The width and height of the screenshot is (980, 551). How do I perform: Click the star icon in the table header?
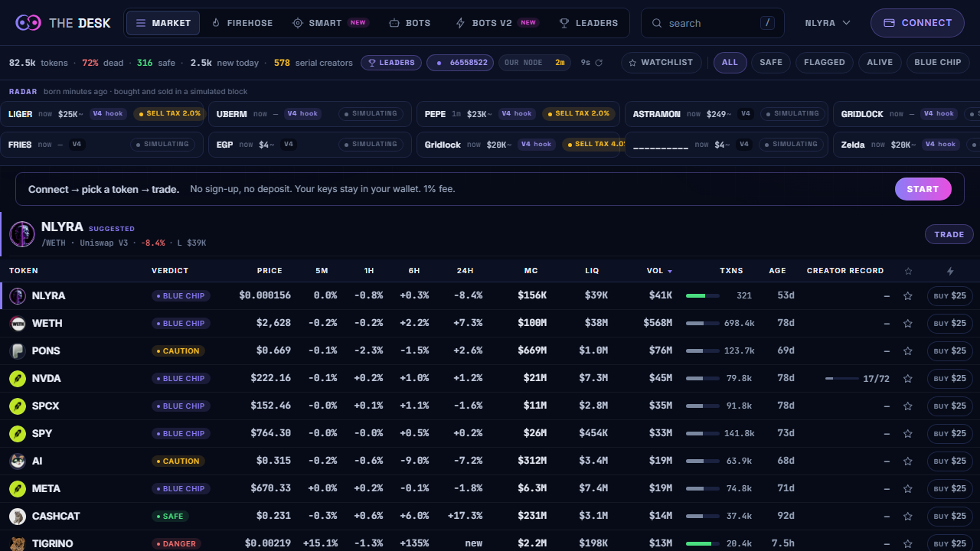pyautogui.click(x=909, y=271)
